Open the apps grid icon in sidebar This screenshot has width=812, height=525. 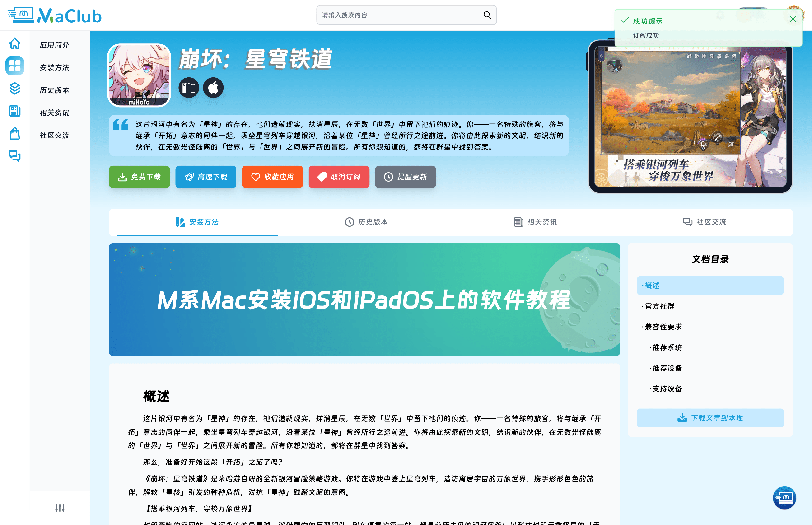pyautogui.click(x=15, y=66)
